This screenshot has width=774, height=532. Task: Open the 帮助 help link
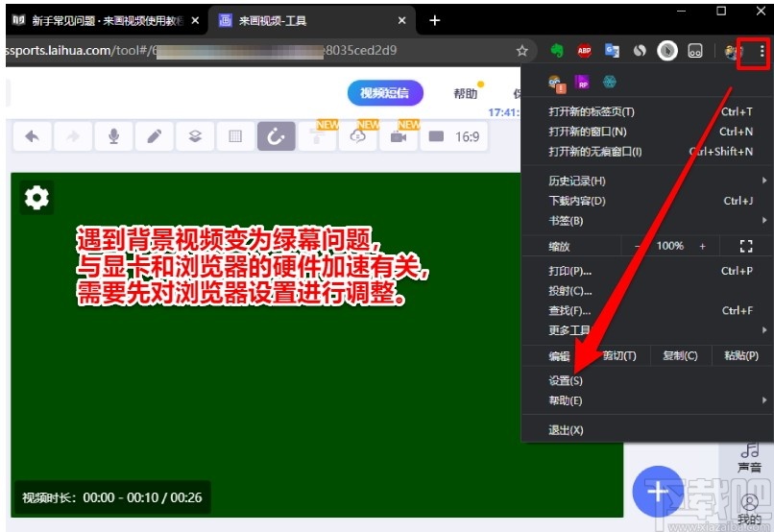click(466, 93)
